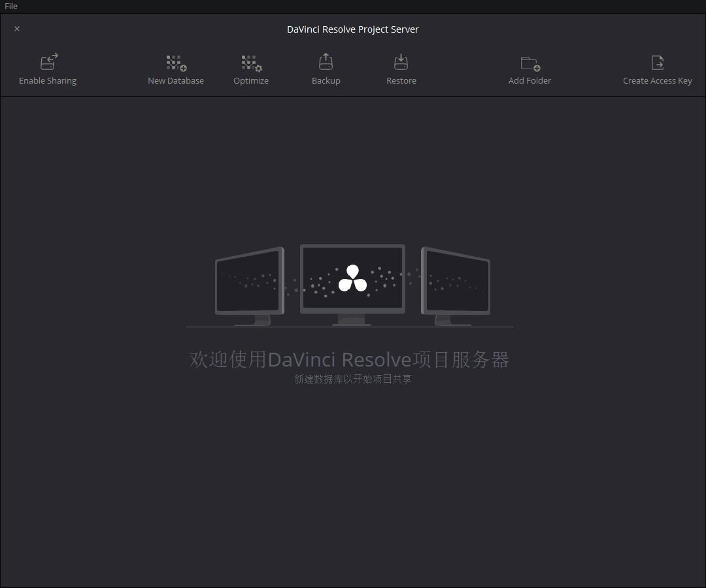Click the DaVinci Resolve logo on center monitor
Screen dimensions: 706x588
click(352, 279)
